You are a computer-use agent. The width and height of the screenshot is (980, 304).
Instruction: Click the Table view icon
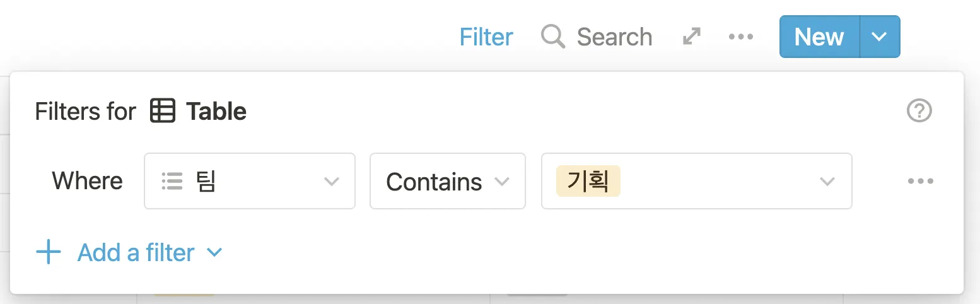[x=162, y=112]
